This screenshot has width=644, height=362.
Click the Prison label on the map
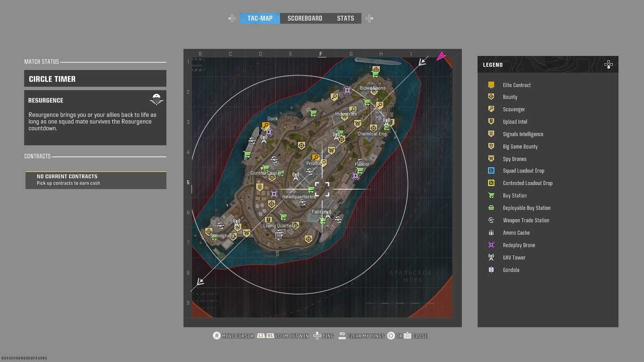point(313,163)
